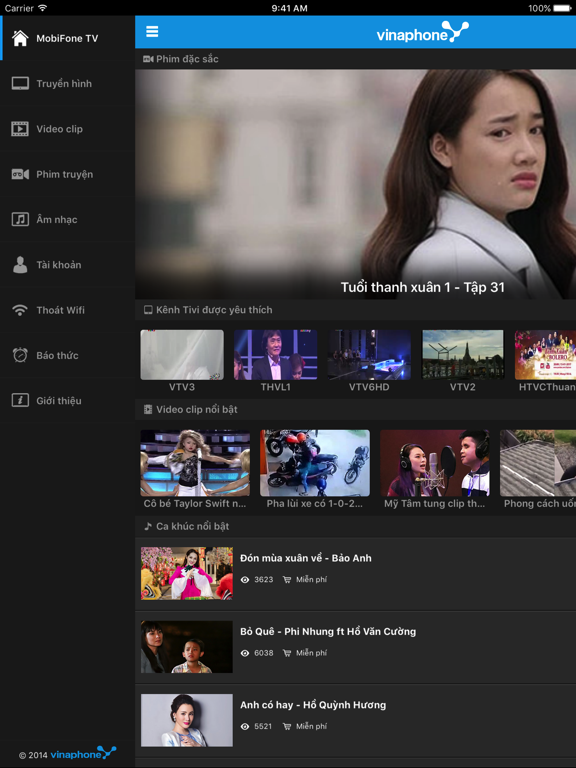Click the Ca khúc nổi bật header

[356, 527]
